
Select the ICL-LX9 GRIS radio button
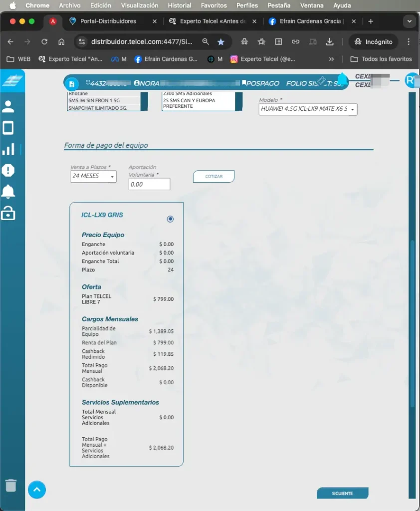[170, 219]
